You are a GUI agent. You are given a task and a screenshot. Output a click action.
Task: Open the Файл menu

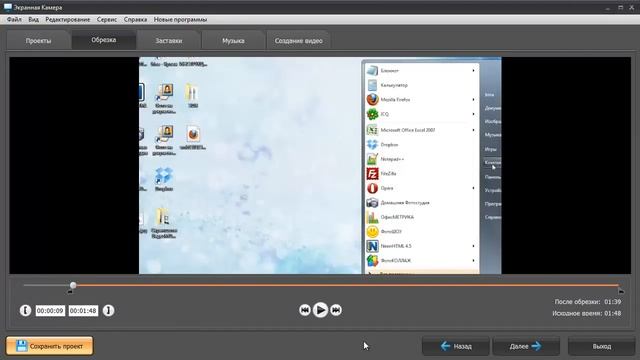[x=14, y=19]
